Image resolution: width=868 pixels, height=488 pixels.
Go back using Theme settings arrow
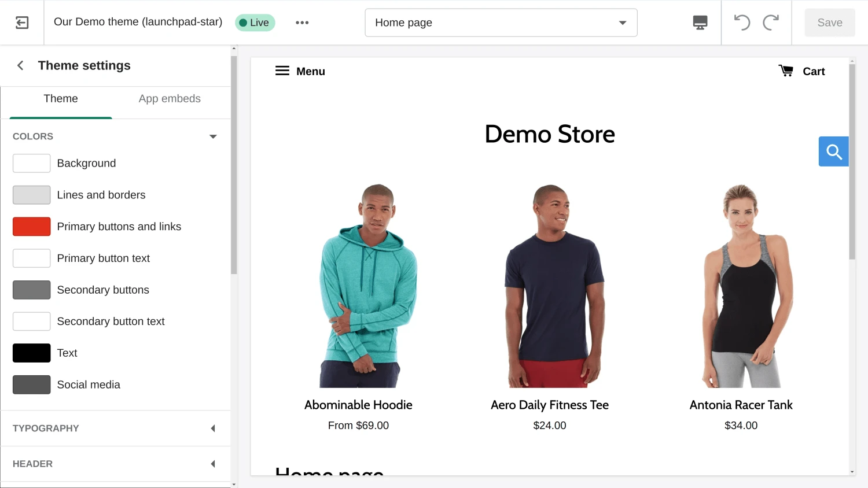pyautogui.click(x=21, y=65)
